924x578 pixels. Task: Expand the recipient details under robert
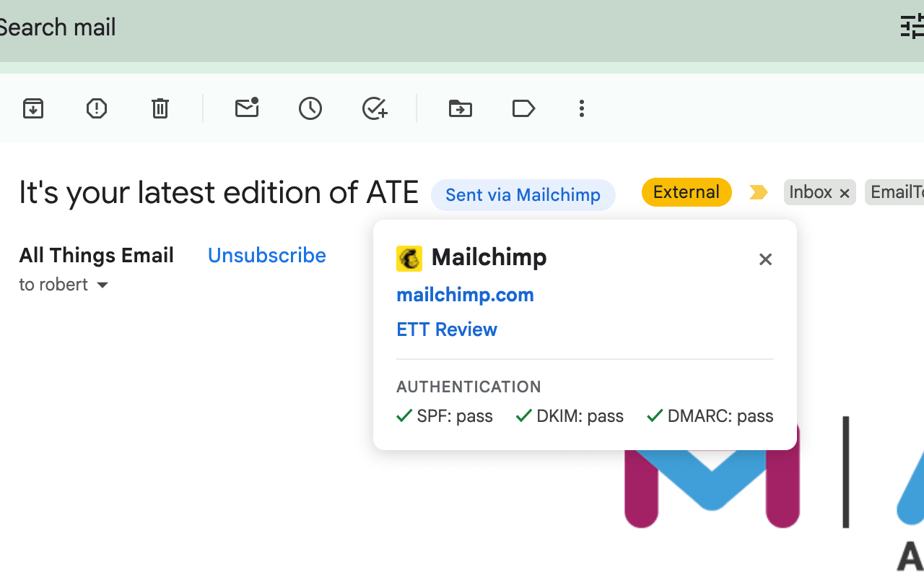tap(103, 285)
